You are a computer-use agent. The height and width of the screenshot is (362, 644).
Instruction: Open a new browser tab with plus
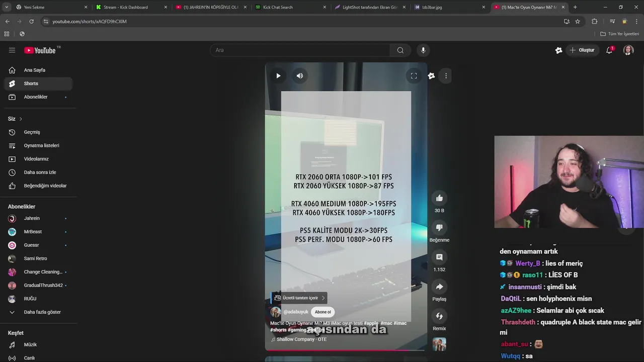[x=575, y=7]
